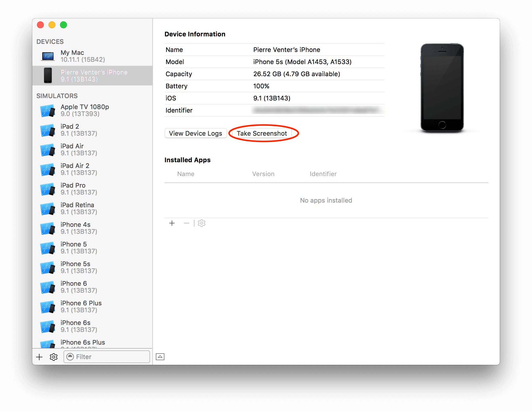Open the Filter field's search scope menu
The height and width of the screenshot is (411, 532).
coord(71,357)
